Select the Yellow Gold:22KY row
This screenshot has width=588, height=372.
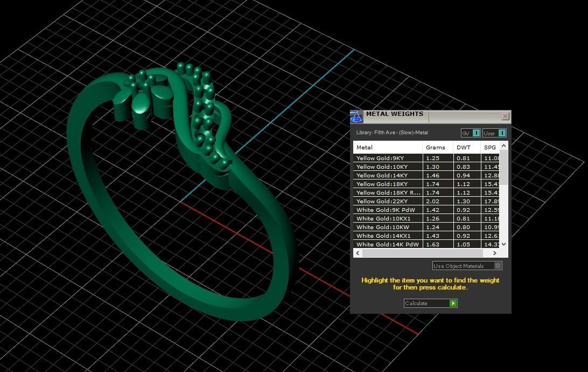tap(426, 201)
